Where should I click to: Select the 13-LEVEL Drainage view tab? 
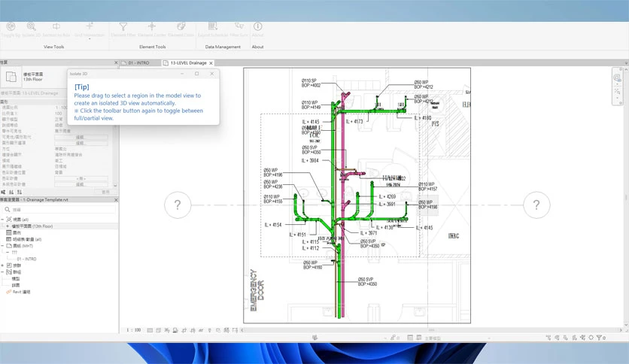coord(188,63)
